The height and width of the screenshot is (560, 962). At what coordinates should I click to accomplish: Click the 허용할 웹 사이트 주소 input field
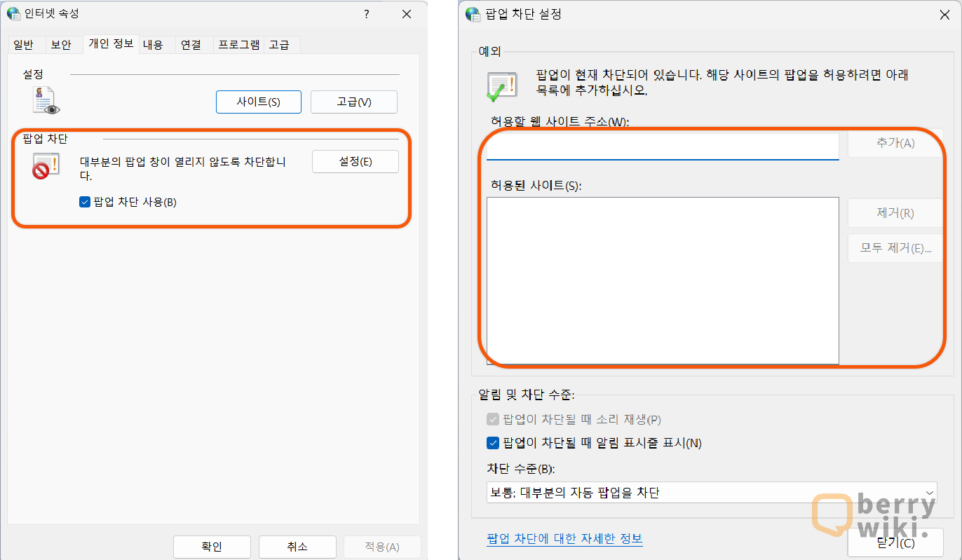(x=663, y=146)
